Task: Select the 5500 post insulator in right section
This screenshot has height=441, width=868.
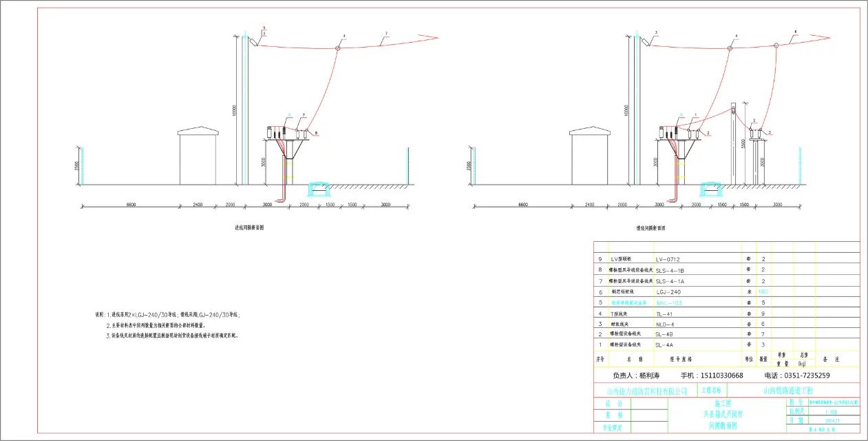Action: pos(734,145)
